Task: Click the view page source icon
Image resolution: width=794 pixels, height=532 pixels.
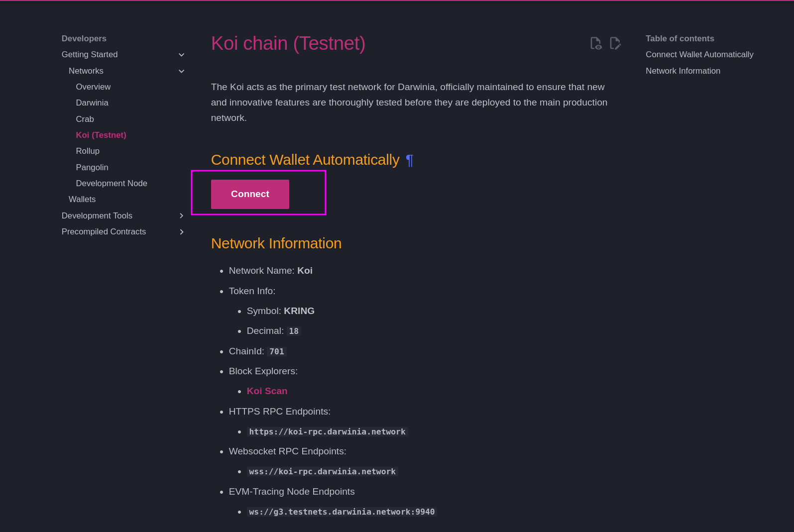Action: (596, 43)
